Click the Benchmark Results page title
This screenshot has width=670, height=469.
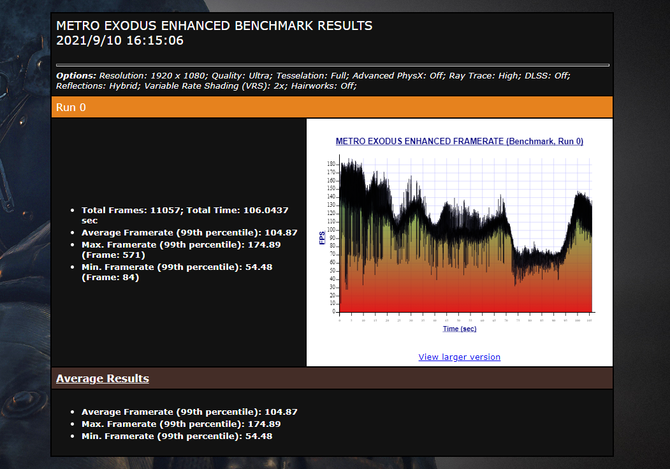[x=214, y=25]
